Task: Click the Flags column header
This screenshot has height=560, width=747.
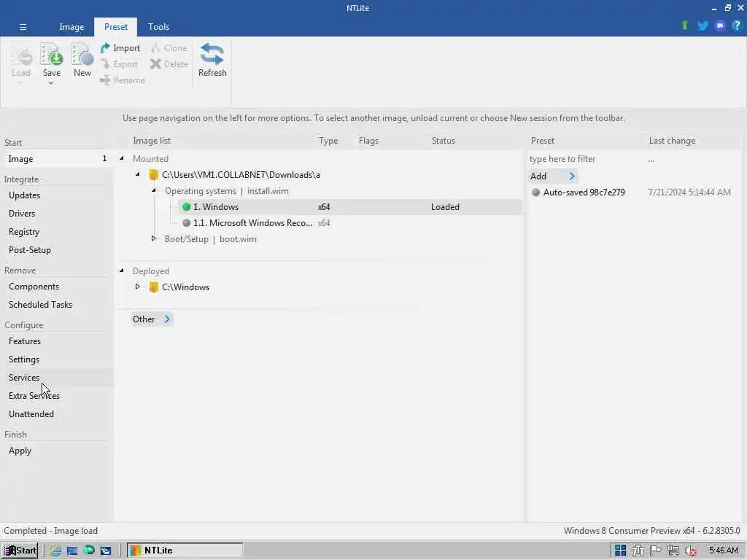Action: coord(368,141)
